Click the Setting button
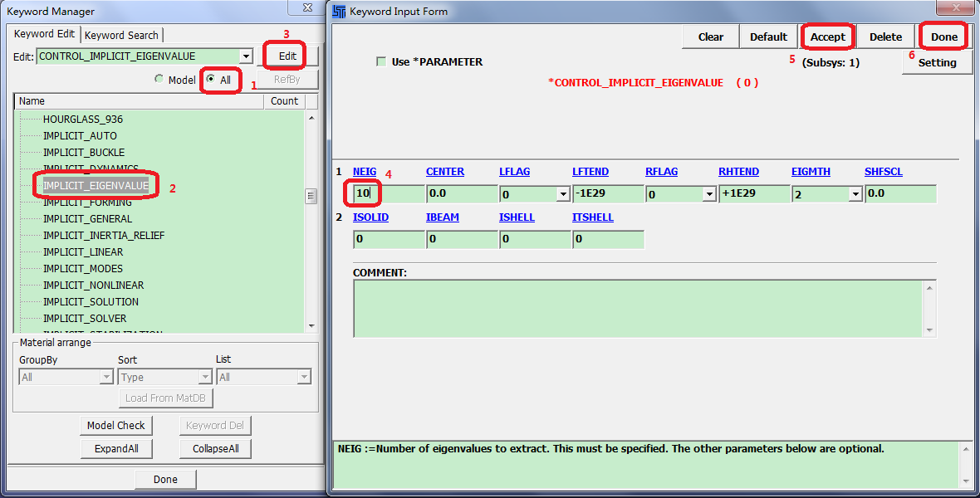 pyautogui.click(x=937, y=62)
